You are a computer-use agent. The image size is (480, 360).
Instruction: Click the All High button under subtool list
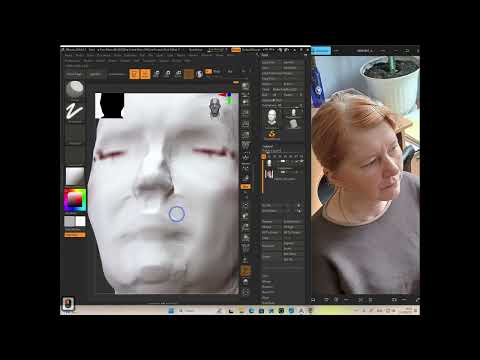click(x=293, y=227)
